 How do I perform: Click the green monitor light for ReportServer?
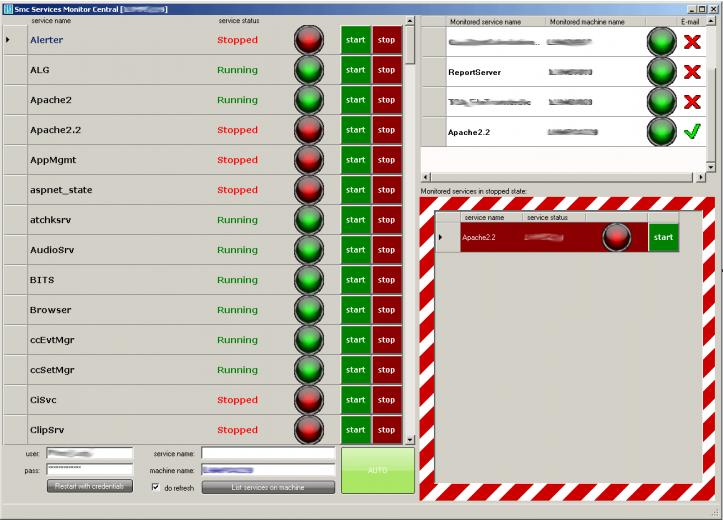click(661, 72)
